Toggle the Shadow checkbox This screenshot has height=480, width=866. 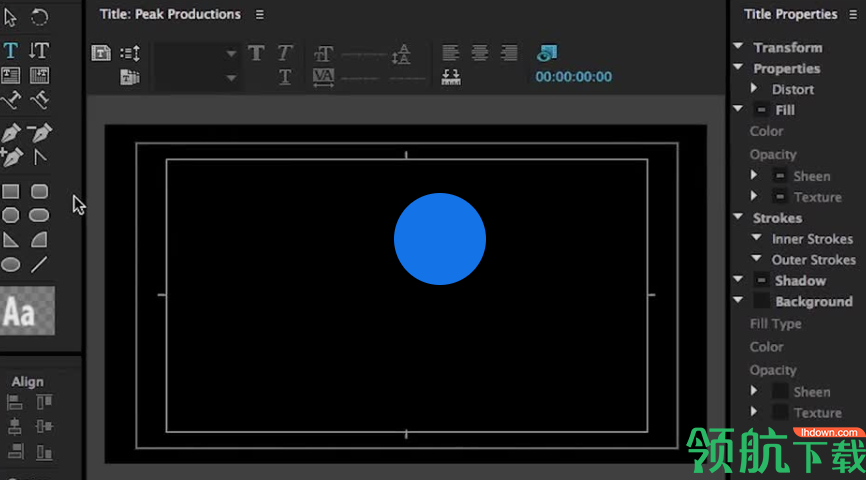pos(762,281)
